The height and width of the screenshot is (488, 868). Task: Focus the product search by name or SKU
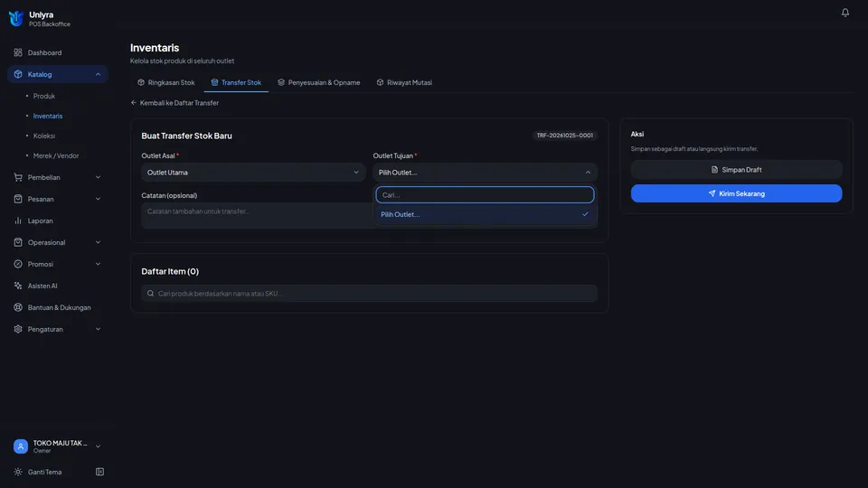pyautogui.click(x=369, y=293)
